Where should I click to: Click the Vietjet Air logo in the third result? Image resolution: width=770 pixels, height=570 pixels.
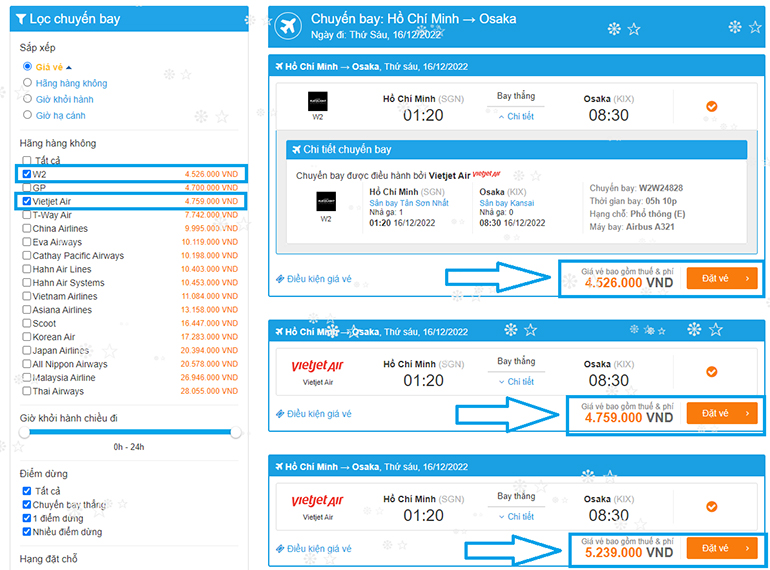tap(317, 501)
